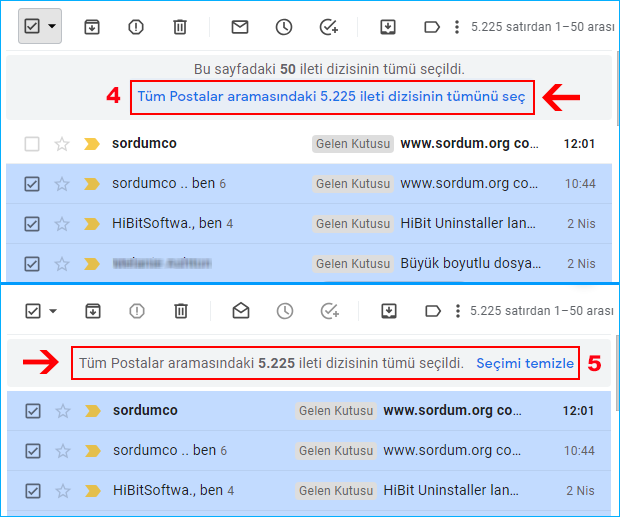The height and width of the screenshot is (517, 620).
Task: Move to icon in the lower toolbar
Action: (389, 311)
